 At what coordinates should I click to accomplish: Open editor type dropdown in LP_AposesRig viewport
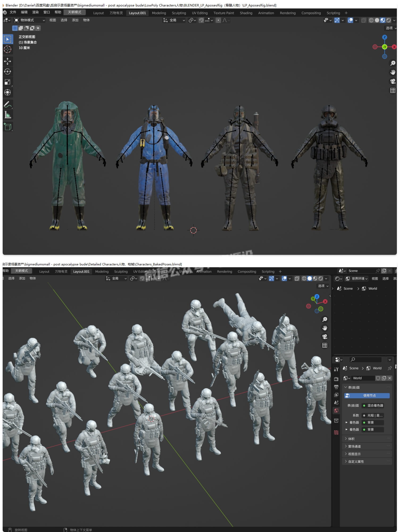[7, 20]
